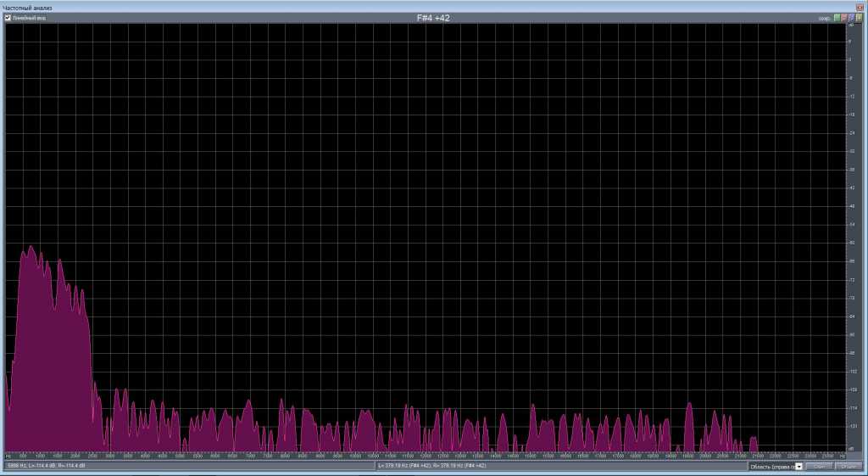The width and height of the screenshot is (868, 476).
Task: Close the frequency analysis window
Action: click(x=860, y=7)
